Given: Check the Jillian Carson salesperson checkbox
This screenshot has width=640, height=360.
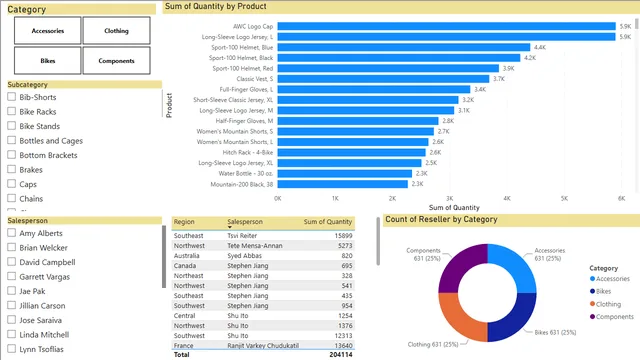Looking at the screenshot, I should click(11, 305).
